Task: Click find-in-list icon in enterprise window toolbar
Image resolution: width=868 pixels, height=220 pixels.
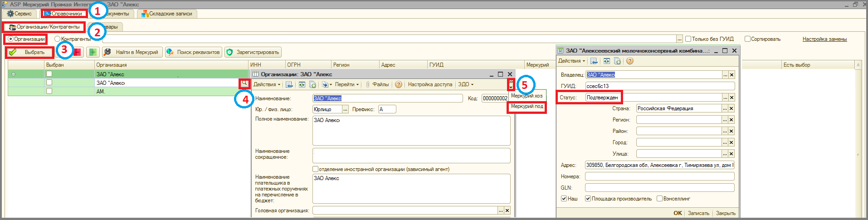Action: pos(594,61)
